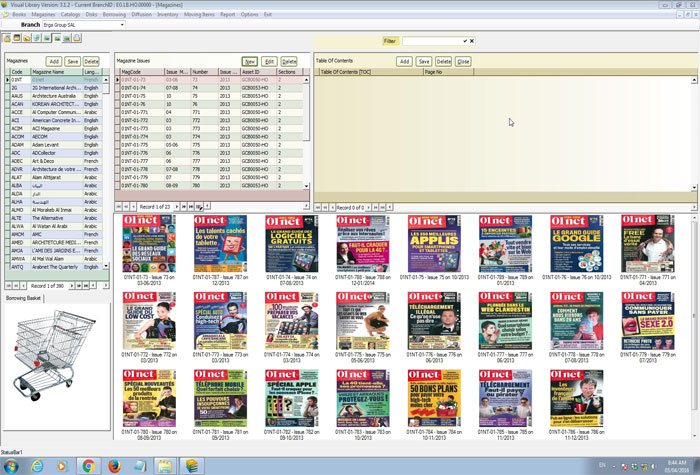Viewport: 700px width, 475px height.
Task: Go to next record in Magazines navigator
Action: click(71, 286)
